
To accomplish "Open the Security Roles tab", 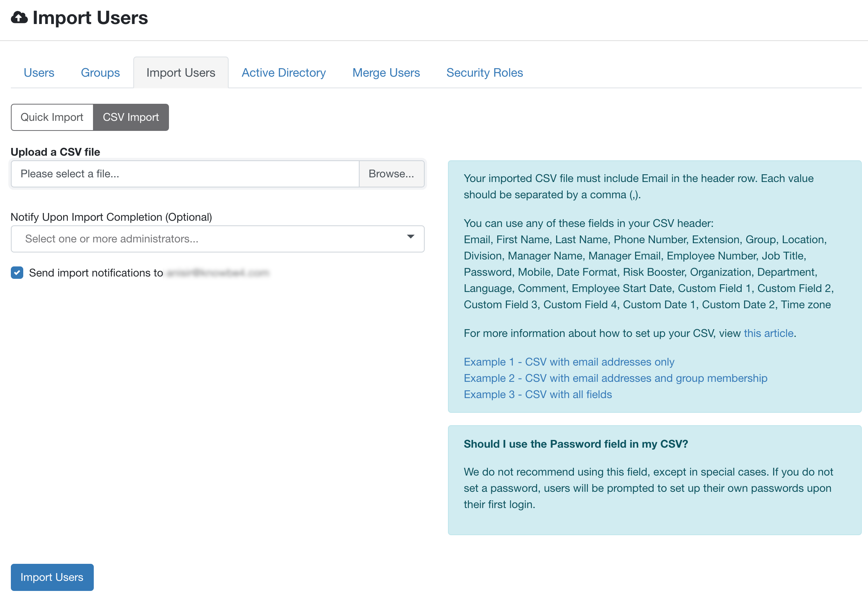I will click(x=484, y=73).
